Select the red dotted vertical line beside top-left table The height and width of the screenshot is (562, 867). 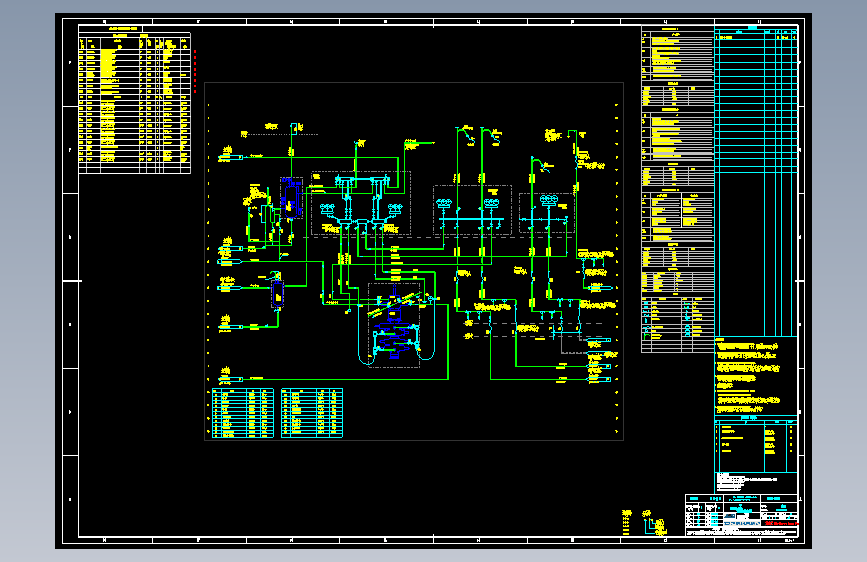pyautogui.click(x=195, y=71)
